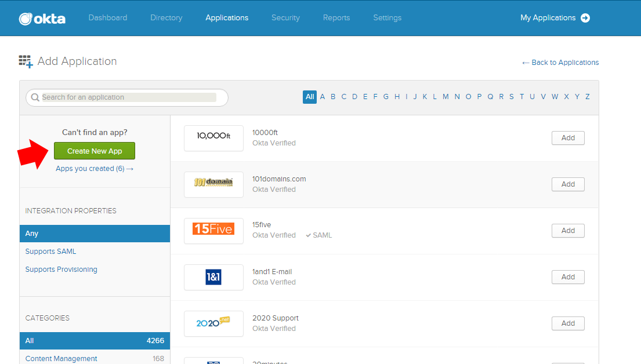The width and height of the screenshot is (641, 364).
Task: Add the 15five application
Action: pyautogui.click(x=568, y=231)
